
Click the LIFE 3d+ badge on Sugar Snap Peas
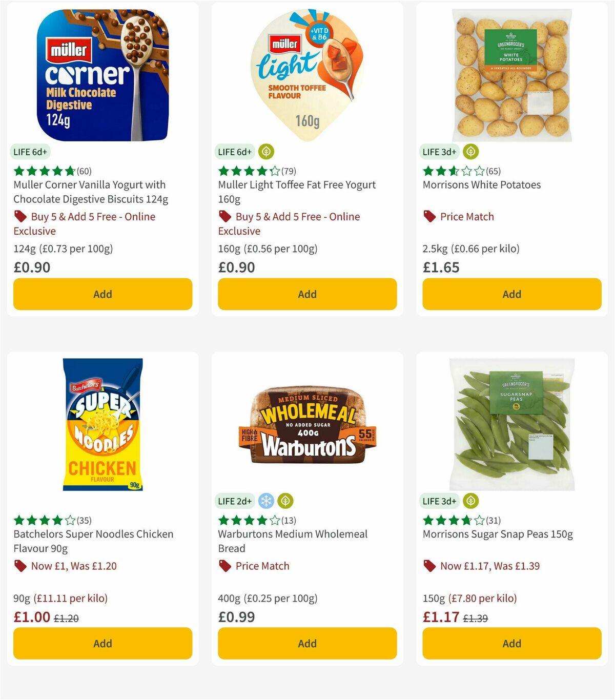(x=439, y=501)
